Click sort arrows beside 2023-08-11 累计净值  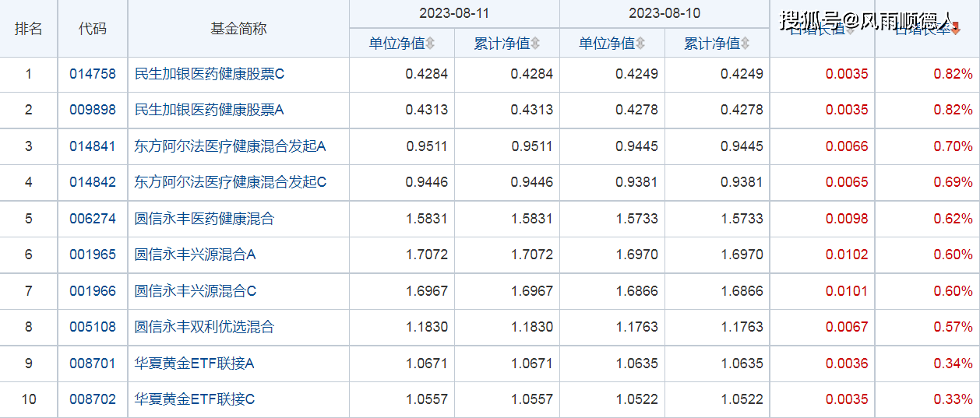[535, 44]
